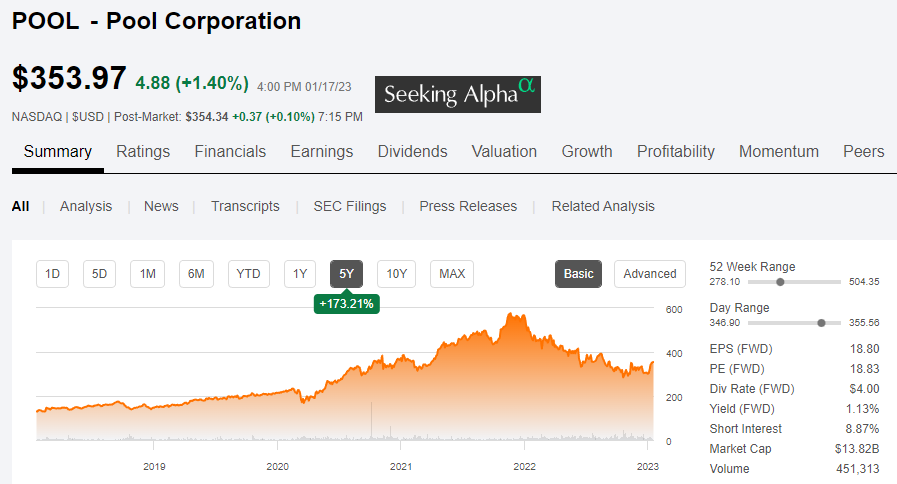Image resolution: width=897 pixels, height=484 pixels.
Task: Show MAX chart history
Action: coord(452,274)
